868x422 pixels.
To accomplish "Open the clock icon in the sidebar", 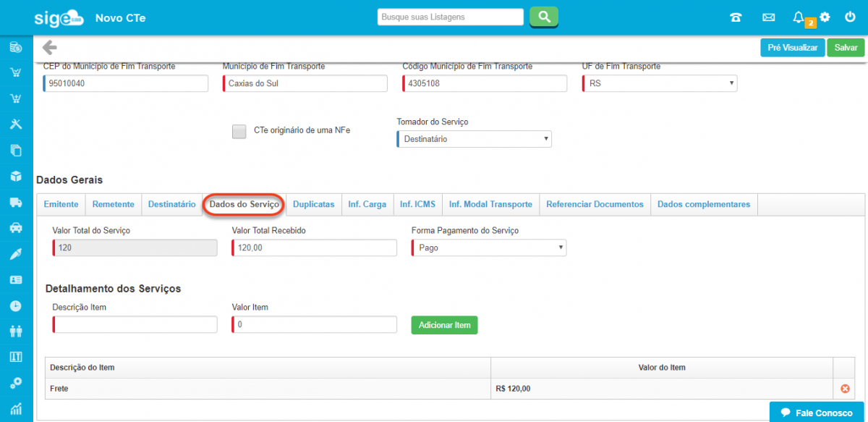I will [x=15, y=305].
